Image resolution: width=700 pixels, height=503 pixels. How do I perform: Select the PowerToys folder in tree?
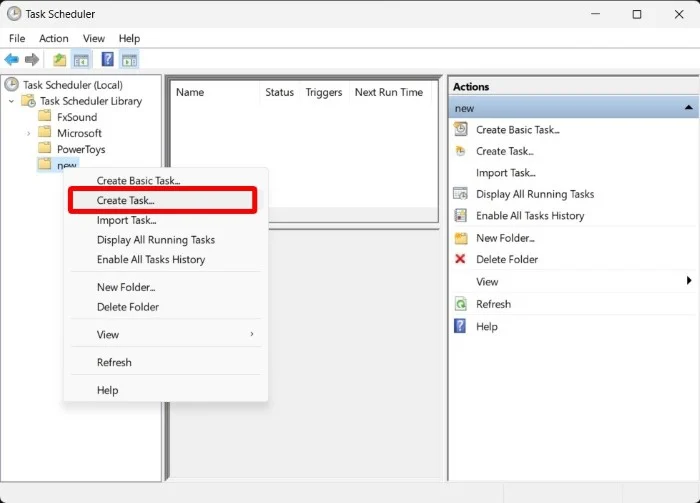coord(80,149)
